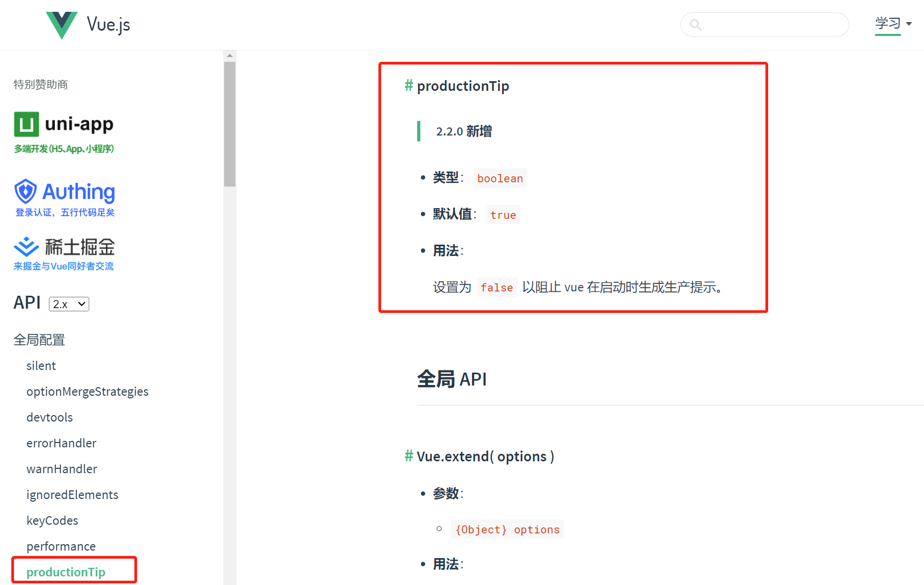Select the warnHandler sidebar item
924x585 pixels.
click(61, 469)
